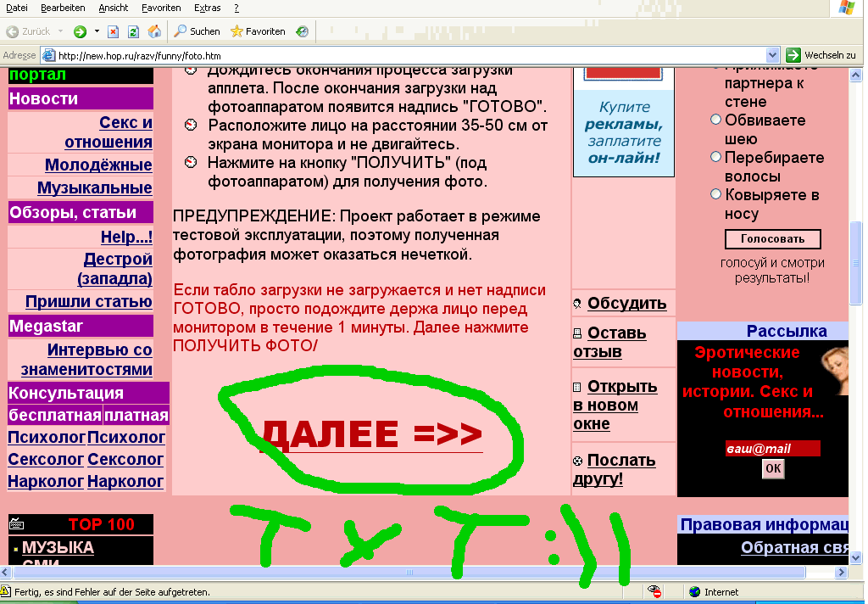Click the green Forward arrow button
The height and width of the screenshot is (604, 868).
point(81,31)
